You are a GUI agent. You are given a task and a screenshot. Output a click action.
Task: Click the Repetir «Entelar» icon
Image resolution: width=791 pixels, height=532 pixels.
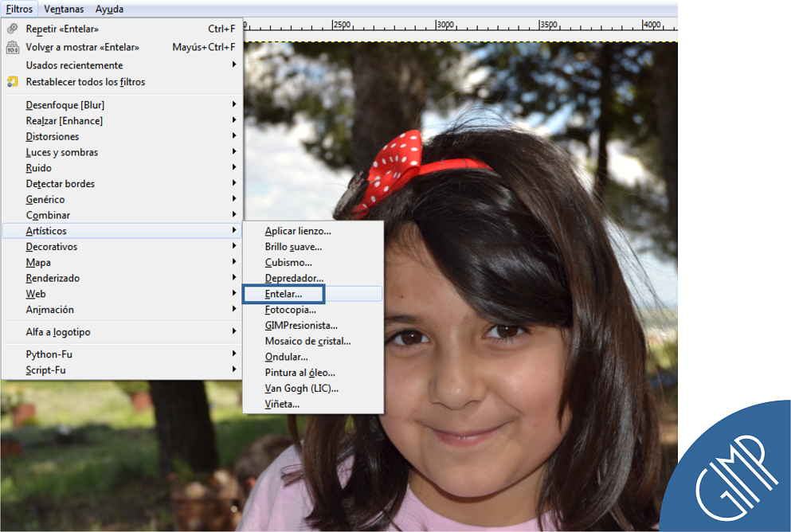13,29
